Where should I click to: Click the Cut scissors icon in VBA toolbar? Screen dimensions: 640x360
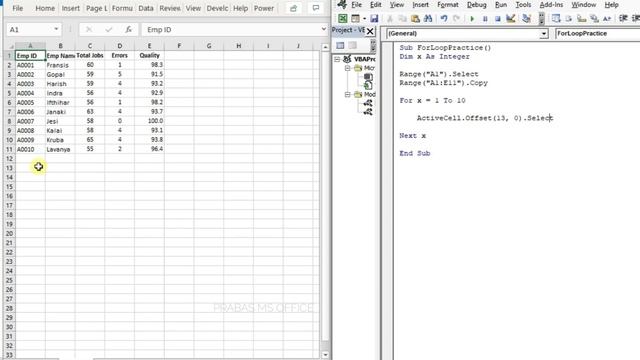pyautogui.click(x=390, y=19)
